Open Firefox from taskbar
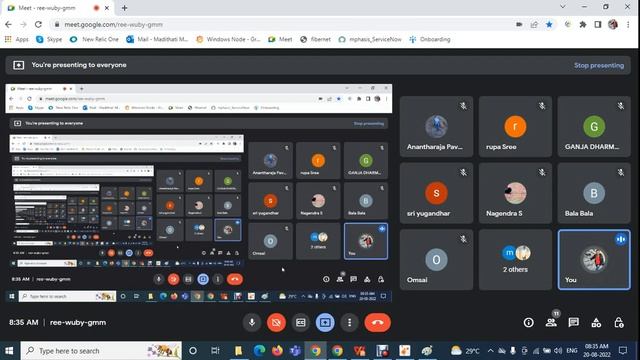The width and height of the screenshot is (640, 360). (278, 351)
